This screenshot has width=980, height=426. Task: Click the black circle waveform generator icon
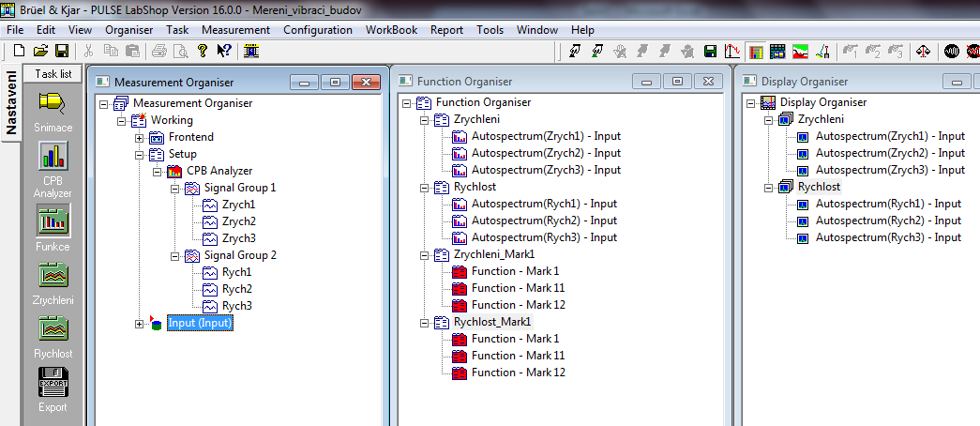tap(952, 52)
